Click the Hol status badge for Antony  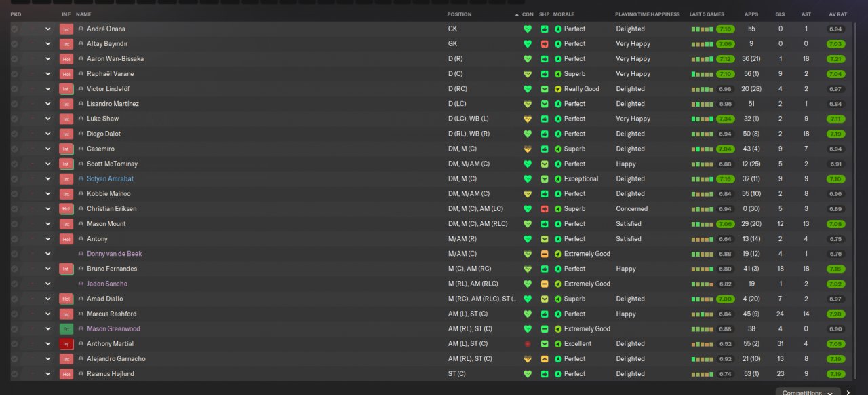66,239
